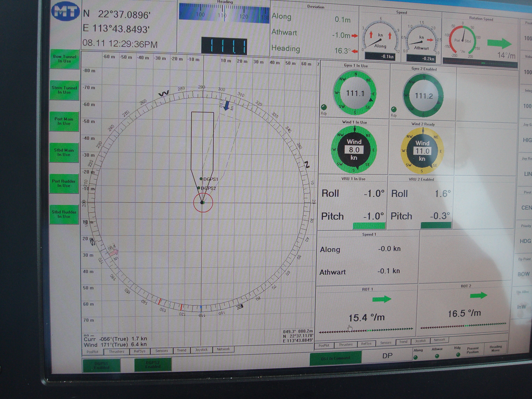The width and height of the screenshot is (532, 399).
Task: Toggle the Hdg axis indicator light
Action: [458, 354]
